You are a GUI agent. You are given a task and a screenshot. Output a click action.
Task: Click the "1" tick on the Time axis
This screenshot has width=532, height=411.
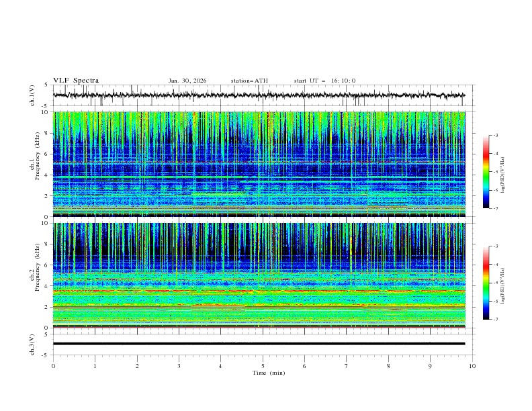pos(95,366)
